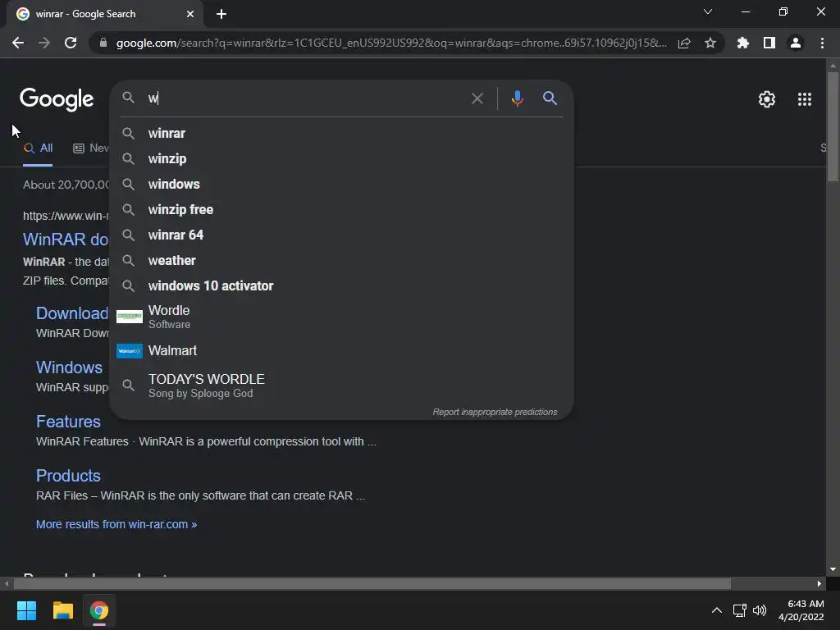Choose the 'windows' suggestion

click(341, 185)
